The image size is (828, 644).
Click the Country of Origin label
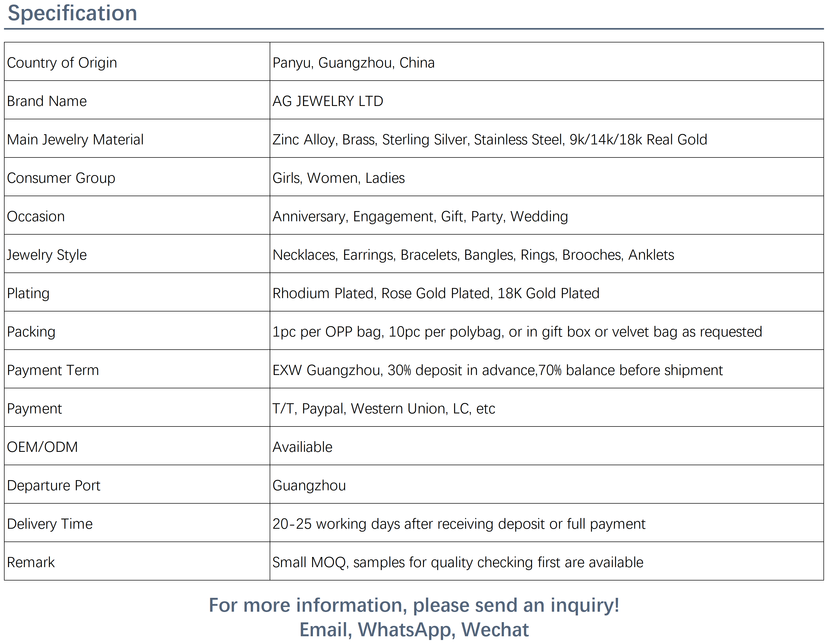point(62,62)
